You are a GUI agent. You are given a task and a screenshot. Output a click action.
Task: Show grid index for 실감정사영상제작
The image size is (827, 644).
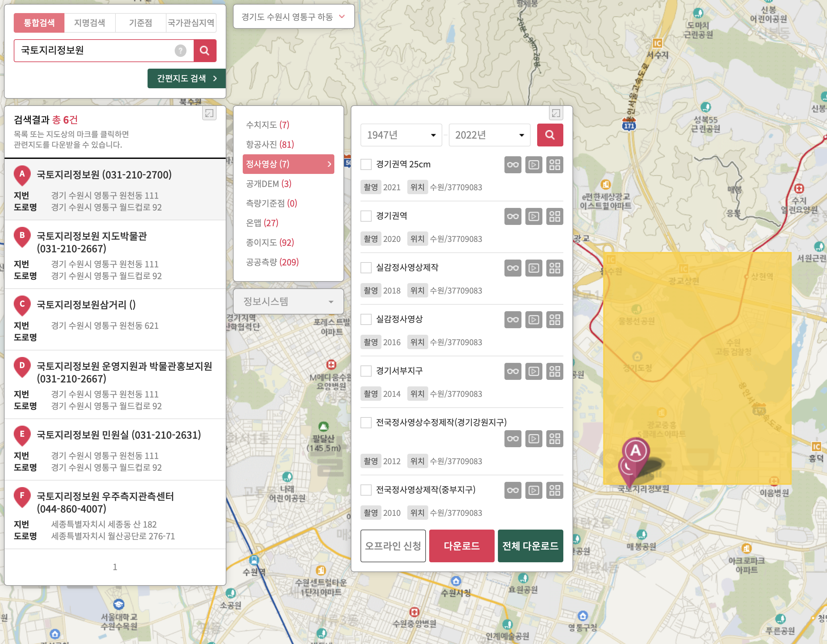555,268
